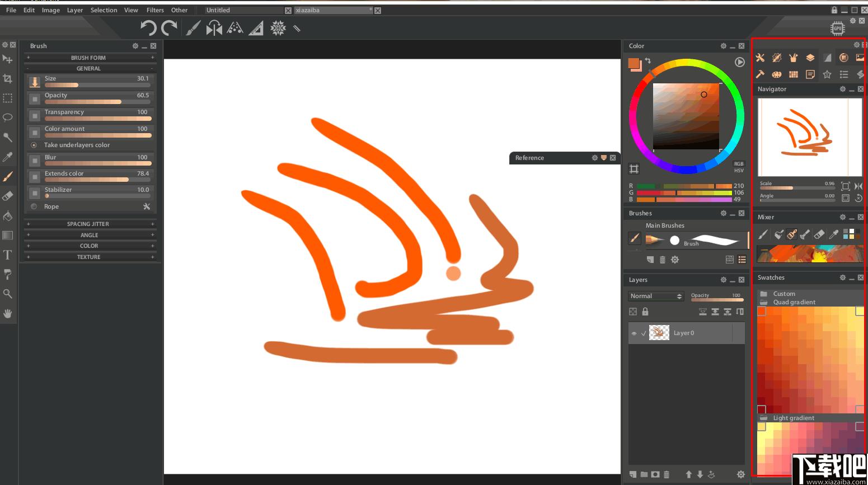Select the eraser in Mixer panel

click(x=819, y=234)
